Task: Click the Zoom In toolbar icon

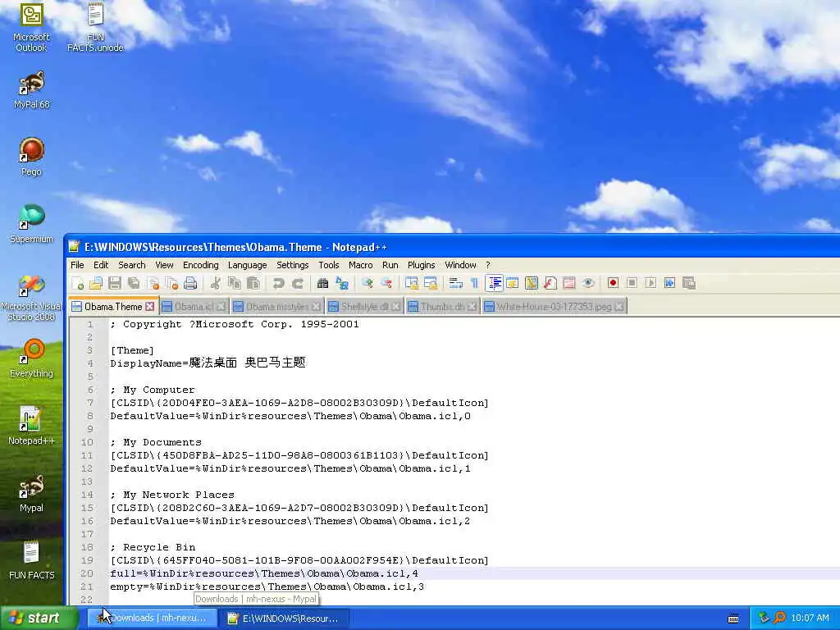Action: tap(367, 283)
